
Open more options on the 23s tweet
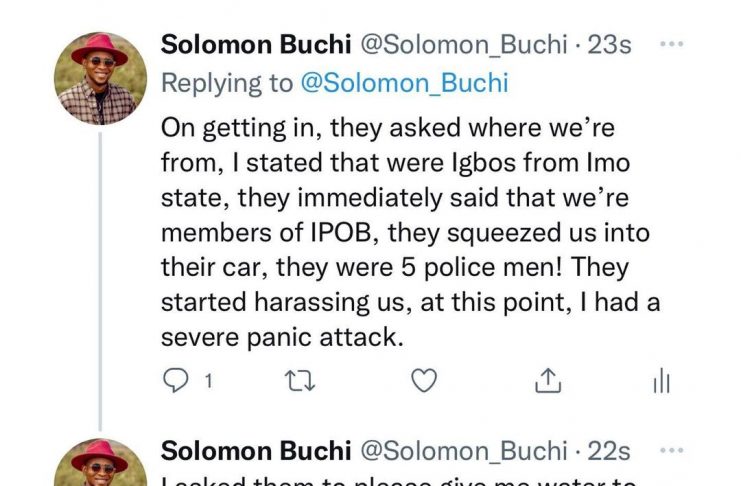pyautogui.click(x=673, y=46)
